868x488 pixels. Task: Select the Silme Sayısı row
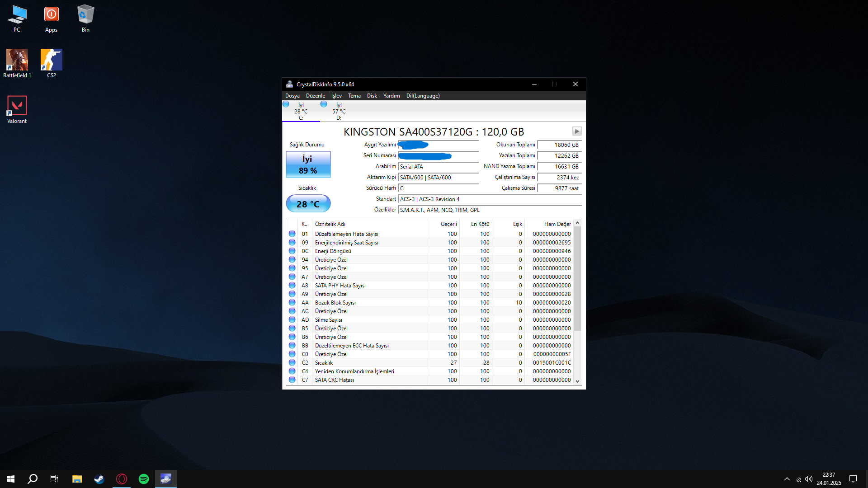tap(430, 320)
